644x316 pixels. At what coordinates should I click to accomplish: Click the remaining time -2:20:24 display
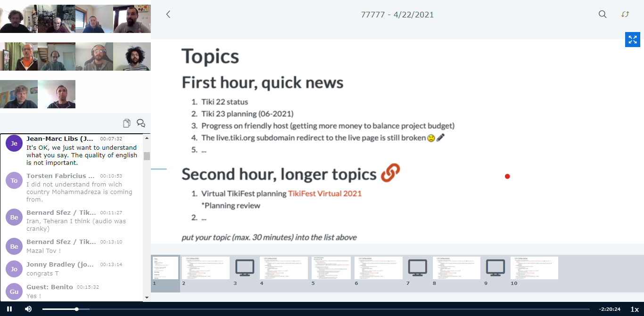tap(610, 309)
